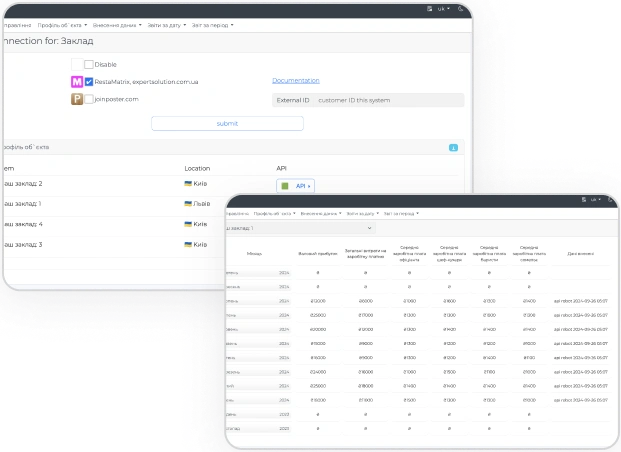The height and width of the screenshot is (452, 621).
Task: Open the Documentation link
Action: (295, 80)
